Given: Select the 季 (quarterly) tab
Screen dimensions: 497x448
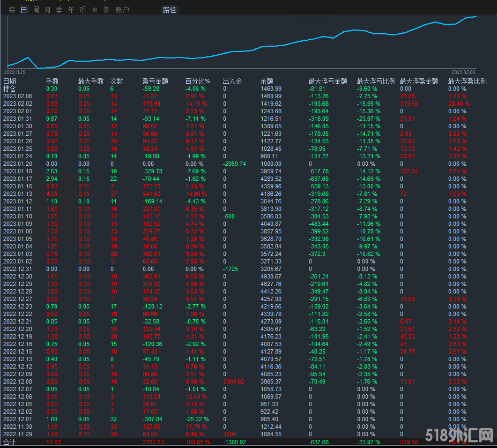Looking at the screenshot, I should click(x=60, y=10).
